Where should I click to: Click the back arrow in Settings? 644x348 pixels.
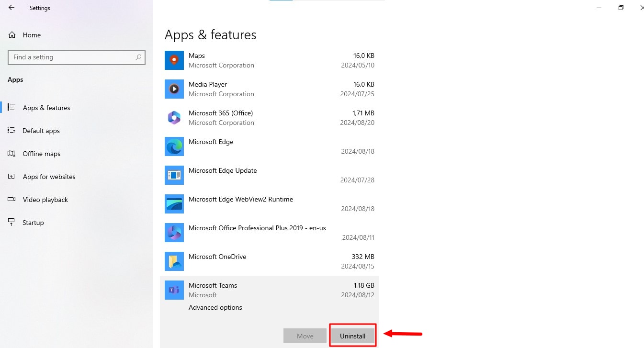click(x=11, y=8)
